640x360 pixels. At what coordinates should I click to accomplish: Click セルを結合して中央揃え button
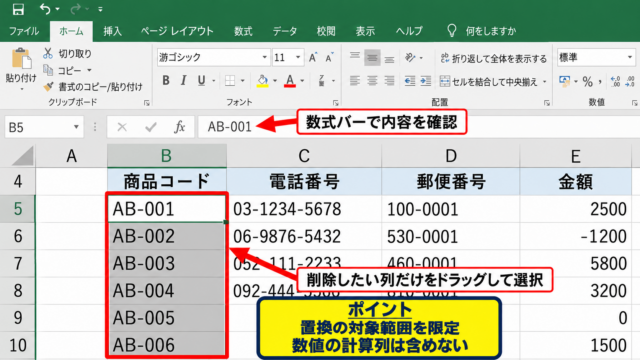pos(489,82)
